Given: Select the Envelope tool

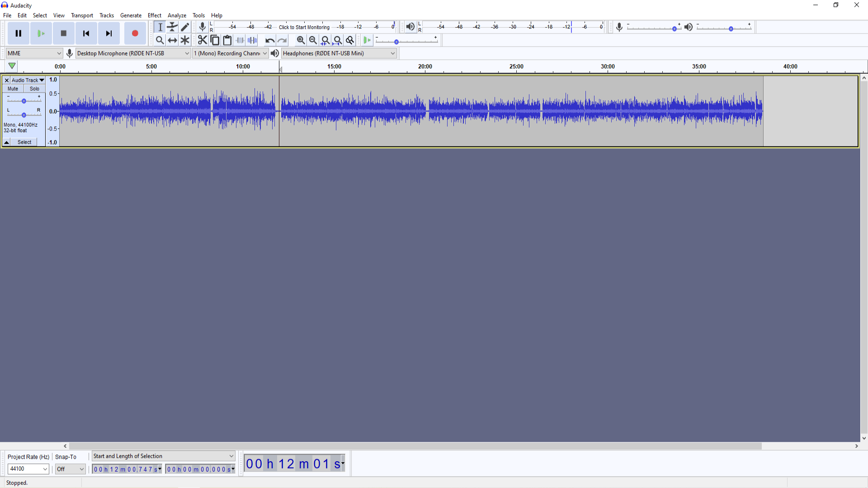Looking at the screenshot, I should [x=172, y=27].
